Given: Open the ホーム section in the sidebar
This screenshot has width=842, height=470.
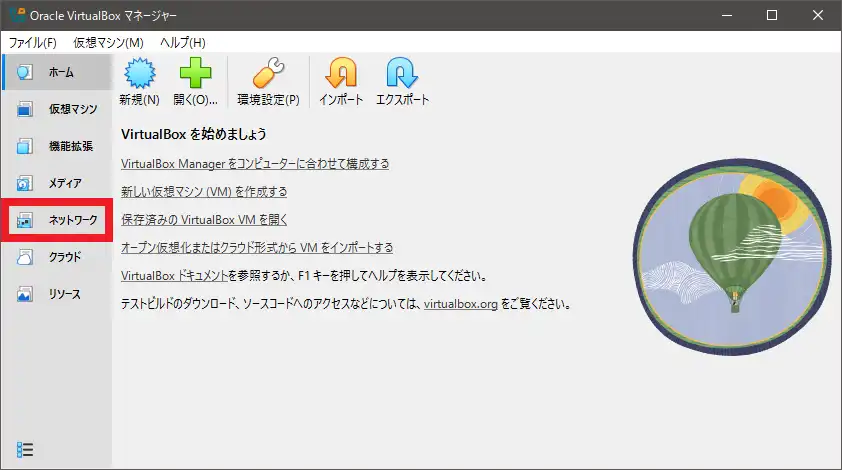Looking at the screenshot, I should tap(56, 72).
